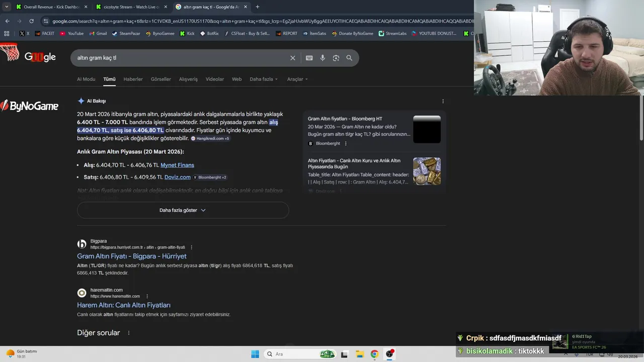This screenshot has width=644, height=362.
Task: Open the BotRix bookmark
Action: pos(209,34)
